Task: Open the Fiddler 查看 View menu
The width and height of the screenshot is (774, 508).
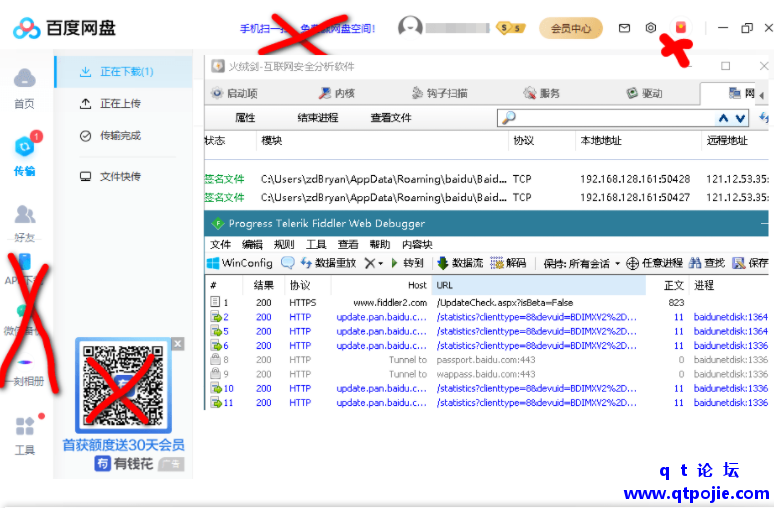Action: click(348, 244)
